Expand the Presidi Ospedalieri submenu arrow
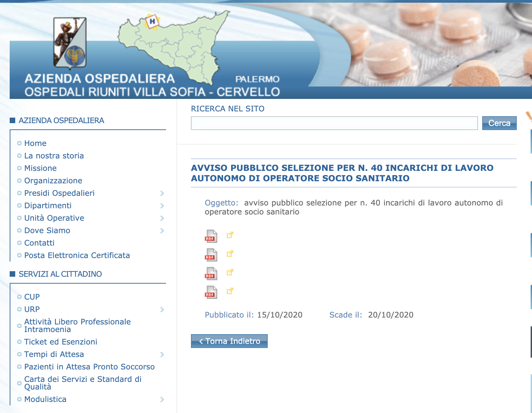The image size is (532, 413). 162,193
